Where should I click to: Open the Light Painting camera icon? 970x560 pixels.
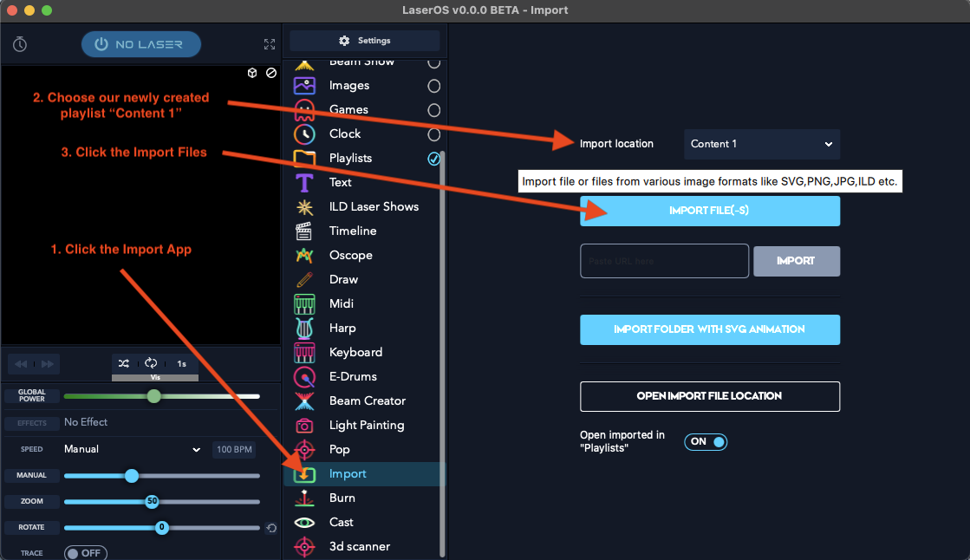[304, 425]
